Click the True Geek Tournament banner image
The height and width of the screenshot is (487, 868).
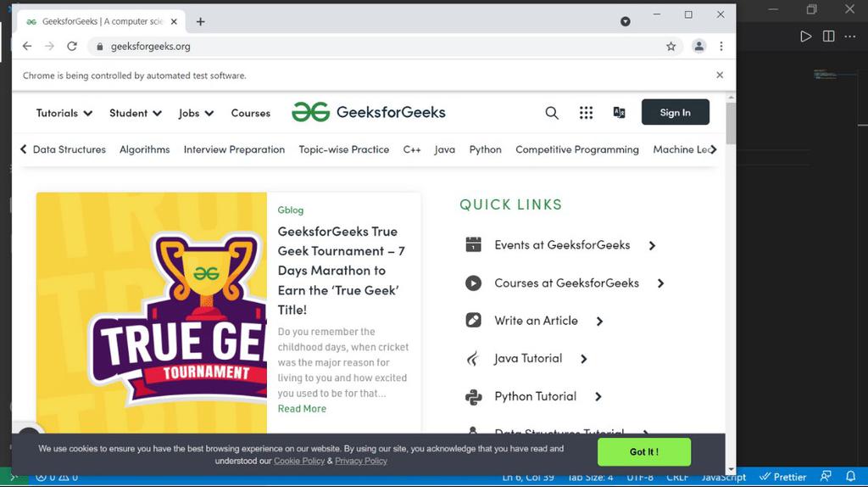pos(152,313)
